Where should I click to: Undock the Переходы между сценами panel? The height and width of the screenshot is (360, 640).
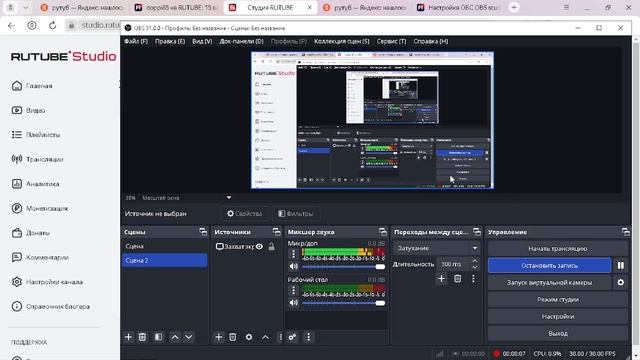477,232
